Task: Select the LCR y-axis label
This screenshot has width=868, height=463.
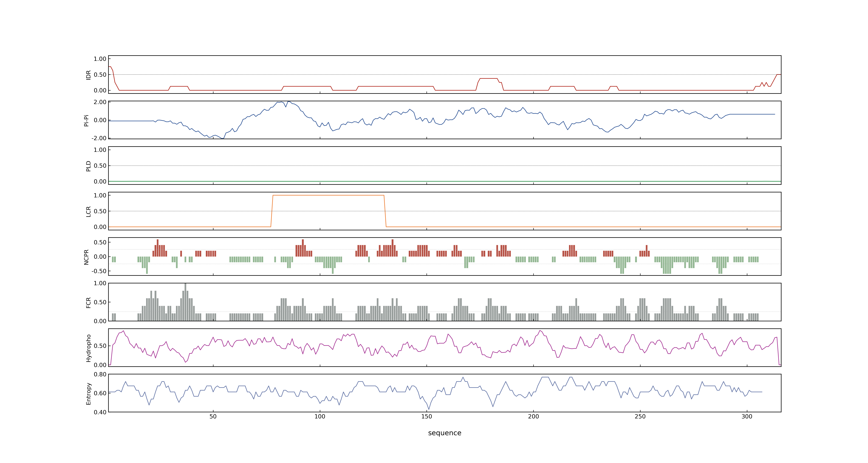Action: coord(88,211)
